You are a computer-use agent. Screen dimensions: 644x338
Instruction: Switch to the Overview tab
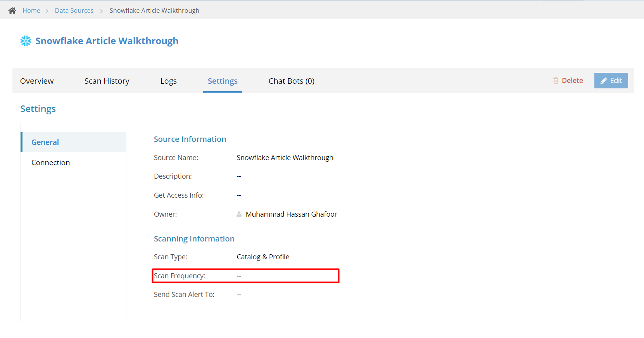37,81
